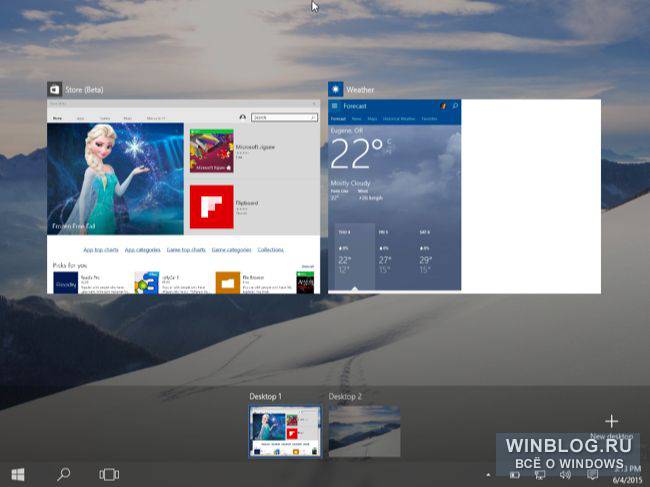Click the App top charts link
Image resolution: width=650 pixels, height=487 pixels.
coord(101,250)
